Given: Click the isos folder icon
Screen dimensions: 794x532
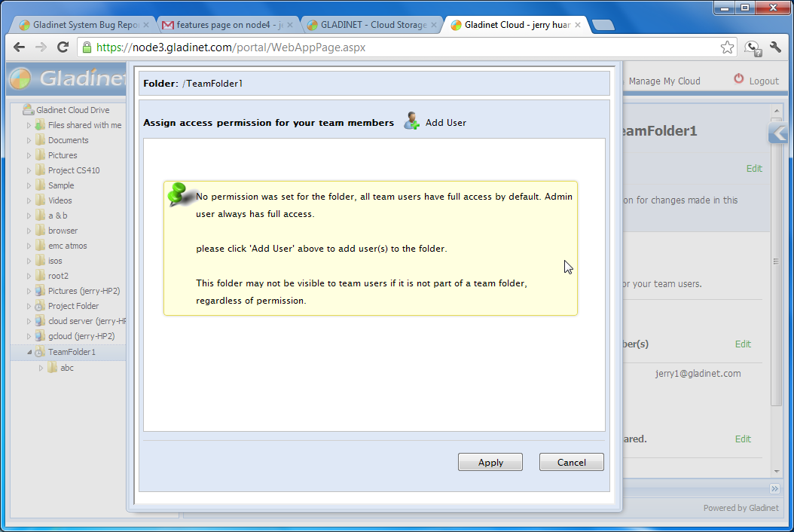Looking at the screenshot, I should (40, 261).
